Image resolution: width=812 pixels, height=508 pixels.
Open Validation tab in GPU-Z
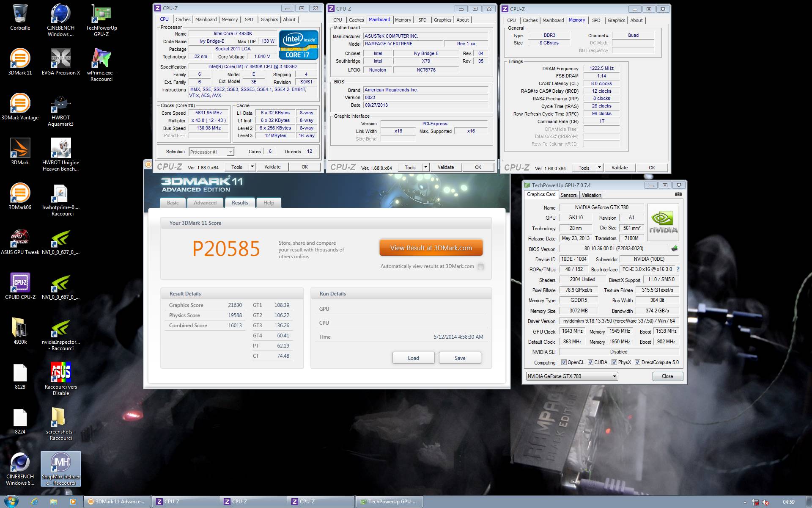(591, 195)
